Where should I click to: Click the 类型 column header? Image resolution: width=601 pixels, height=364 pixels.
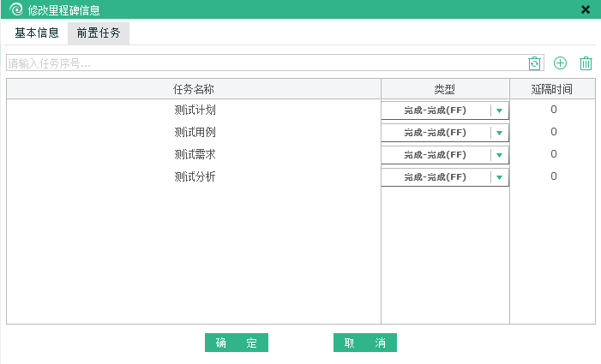tap(445, 88)
